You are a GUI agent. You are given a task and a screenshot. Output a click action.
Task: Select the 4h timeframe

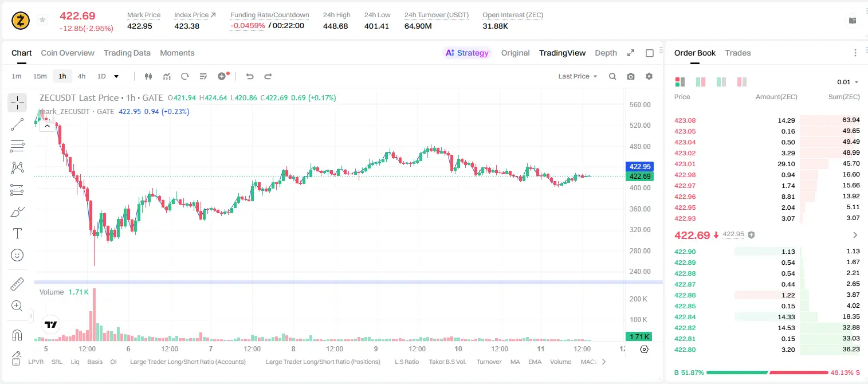tap(82, 76)
